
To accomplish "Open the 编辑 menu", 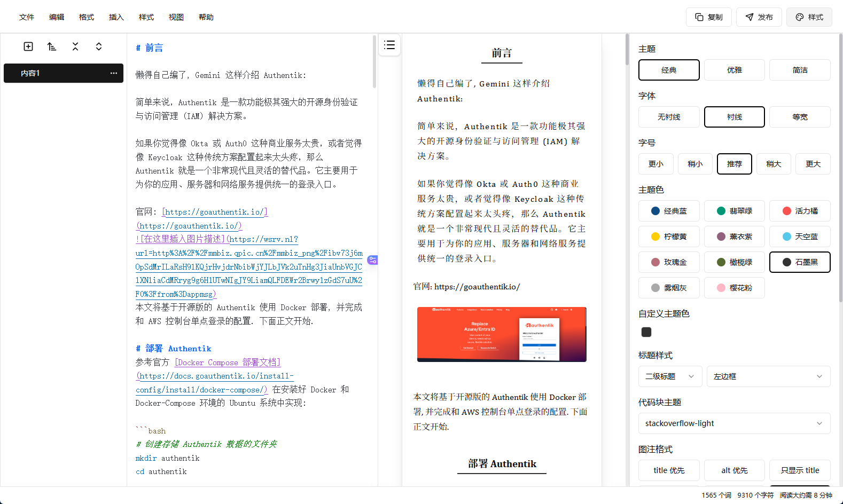I will click(x=57, y=17).
